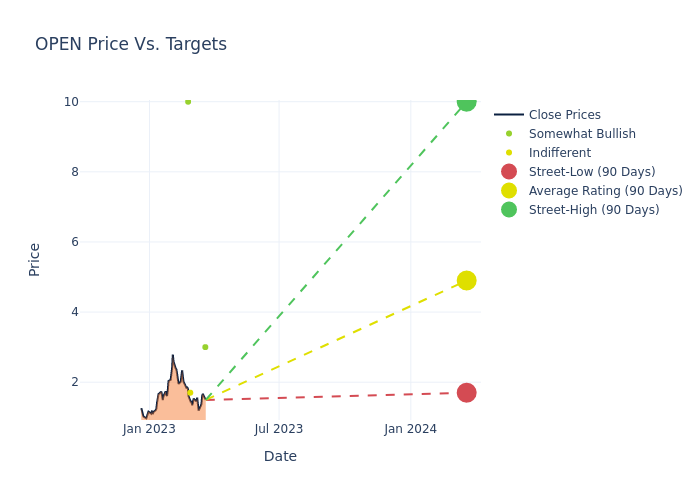The width and height of the screenshot is (700, 500).
Task: Click the orange filled area under close prices
Action: tap(175, 400)
